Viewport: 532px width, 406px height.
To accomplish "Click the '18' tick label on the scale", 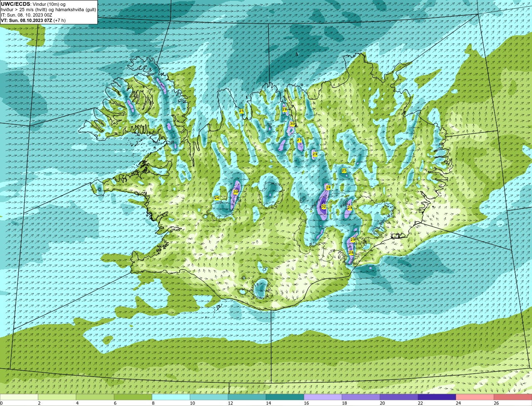I will click(x=345, y=403).
